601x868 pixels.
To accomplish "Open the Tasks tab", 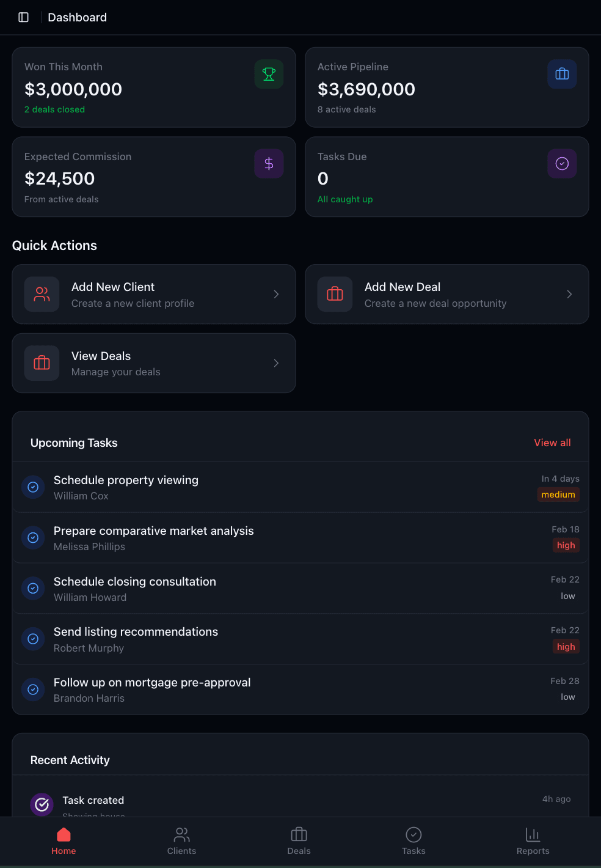I will point(413,840).
